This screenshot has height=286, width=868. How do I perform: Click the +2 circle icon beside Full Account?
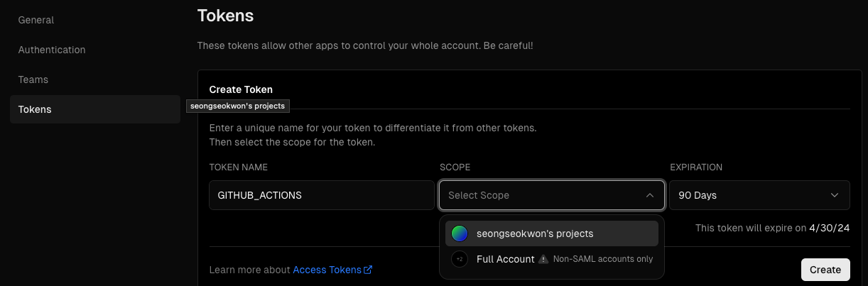[460, 259]
